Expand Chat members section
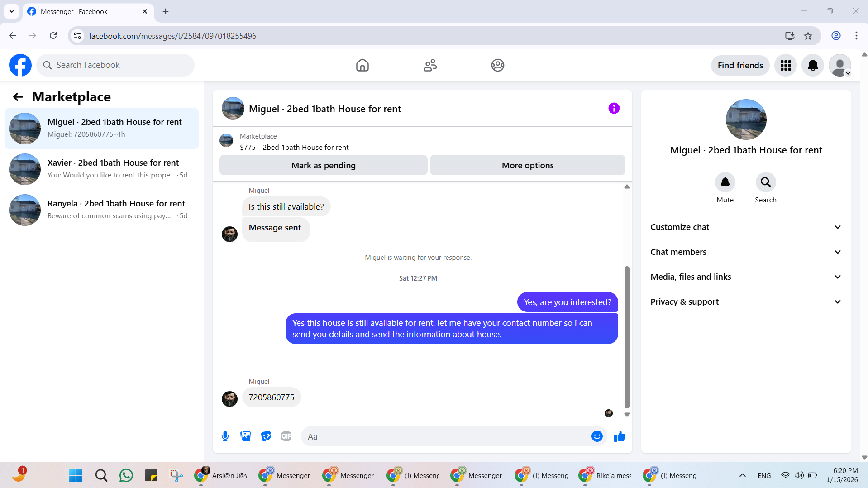 (x=746, y=252)
